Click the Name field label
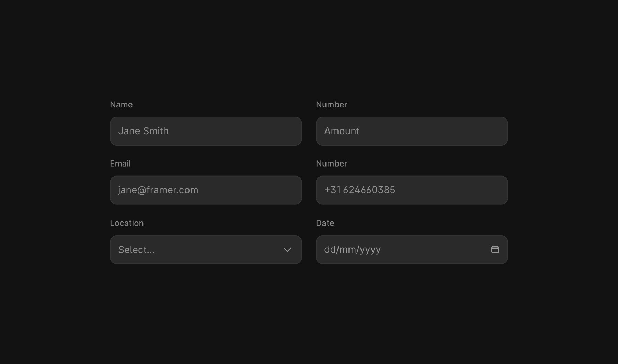Image resolution: width=618 pixels, height=364 pixels. click(121, 105)
